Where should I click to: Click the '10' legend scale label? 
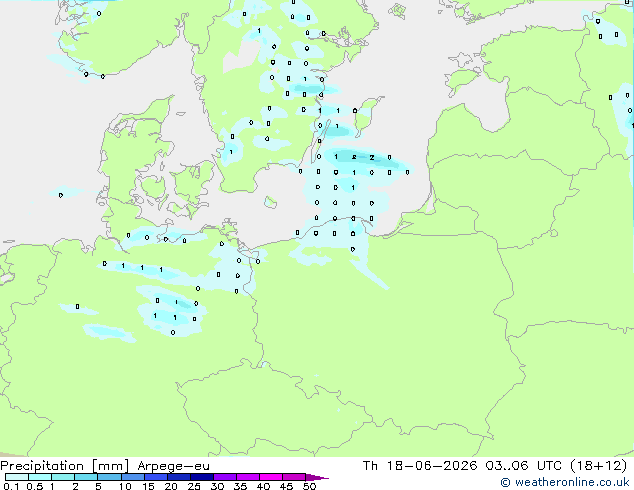pyautogui.click(x=125, y=486)
